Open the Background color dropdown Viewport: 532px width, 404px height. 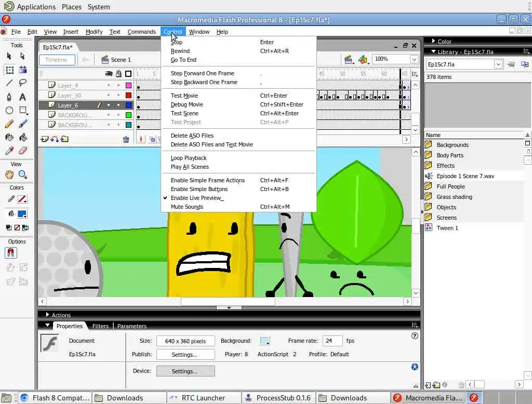click(264, 341)
